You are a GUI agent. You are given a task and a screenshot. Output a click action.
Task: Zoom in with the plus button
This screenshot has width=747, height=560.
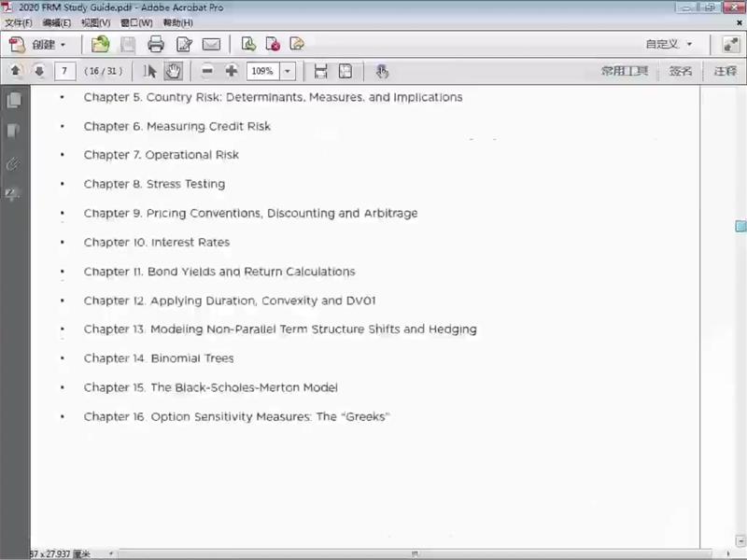pos(232,71)
